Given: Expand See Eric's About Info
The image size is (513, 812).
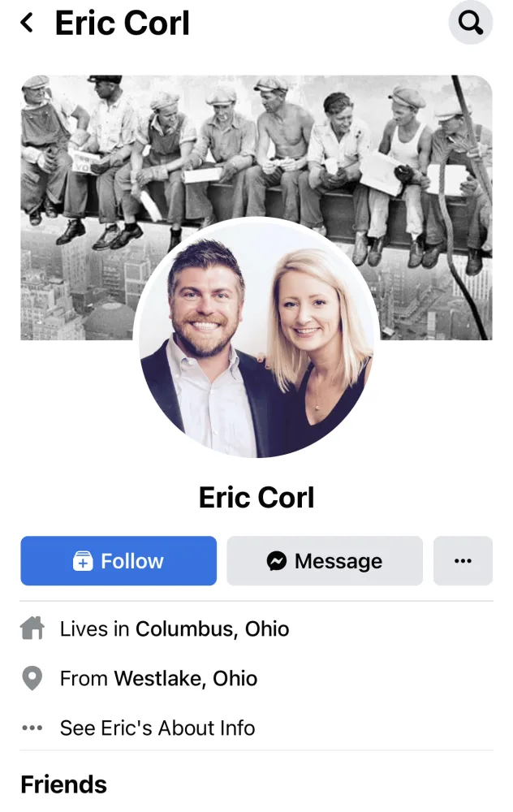Looking at the screenshot, I should [157, 728].
